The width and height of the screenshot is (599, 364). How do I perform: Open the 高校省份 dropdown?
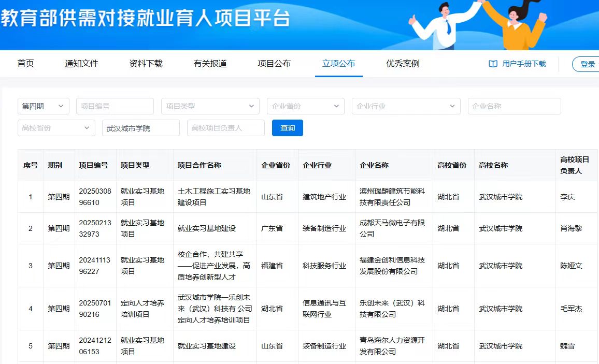56,128
